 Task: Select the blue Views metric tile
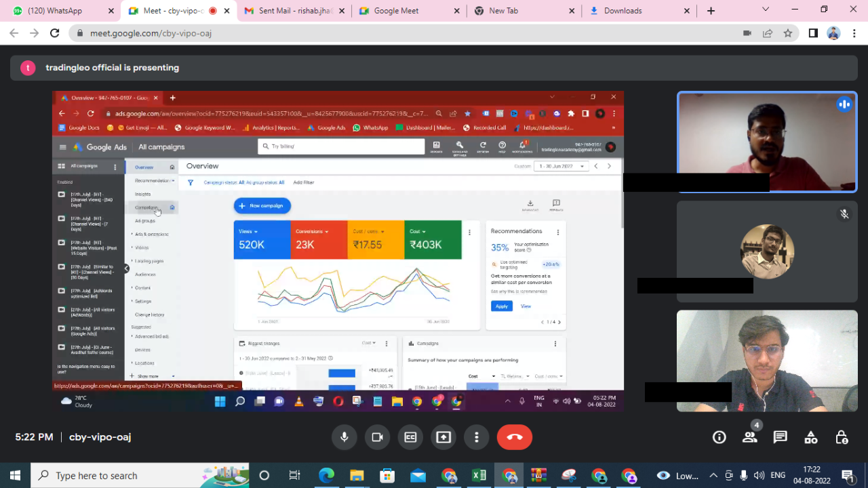click(x=262, y=239)
